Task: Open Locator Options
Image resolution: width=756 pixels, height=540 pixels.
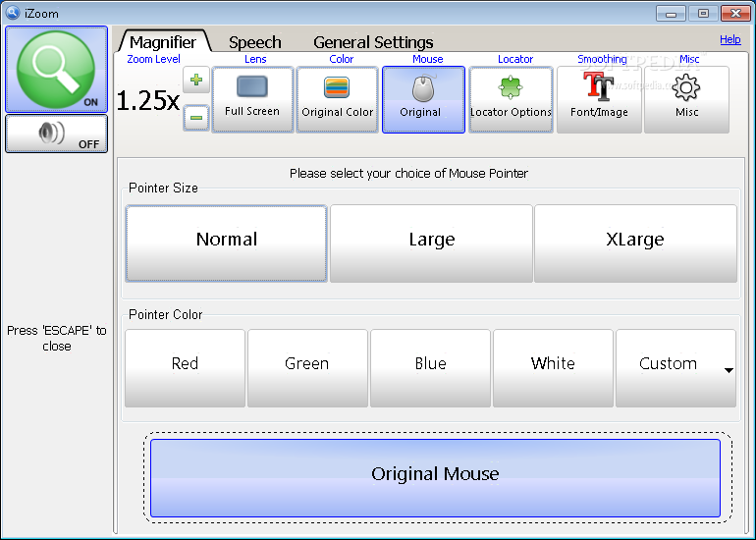Action: click(x=511, y=99)
